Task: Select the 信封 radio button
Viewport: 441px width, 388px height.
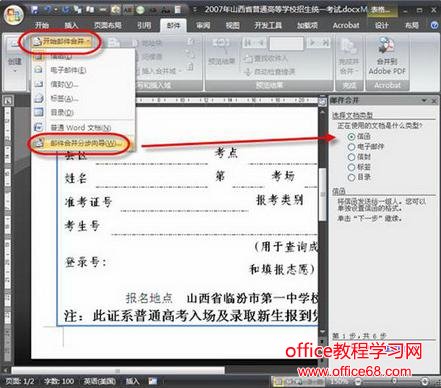Action: click(351, 157)
